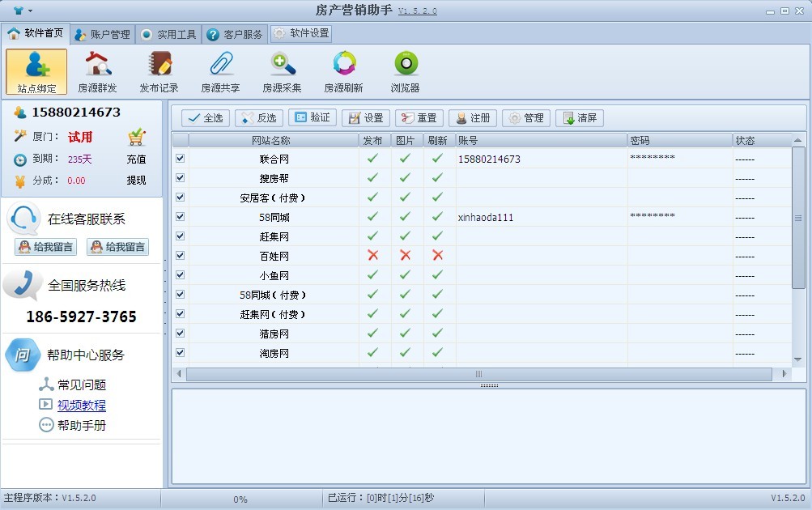Launch the 浏览器 browser tool

pos(405,71)
